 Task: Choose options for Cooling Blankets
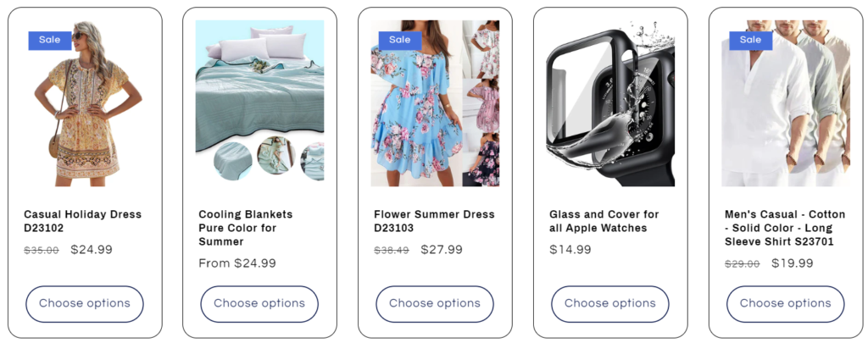259,304
